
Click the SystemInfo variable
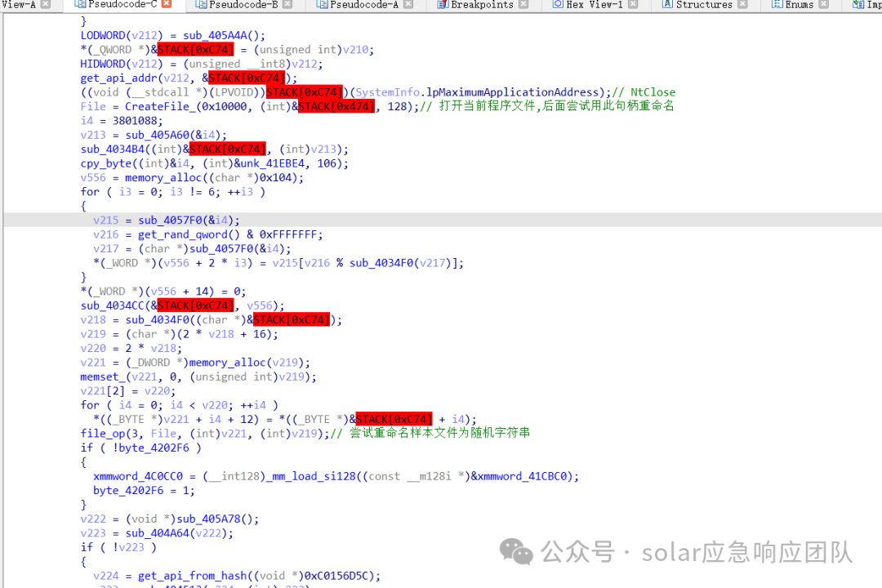click(x=388, y=92)
